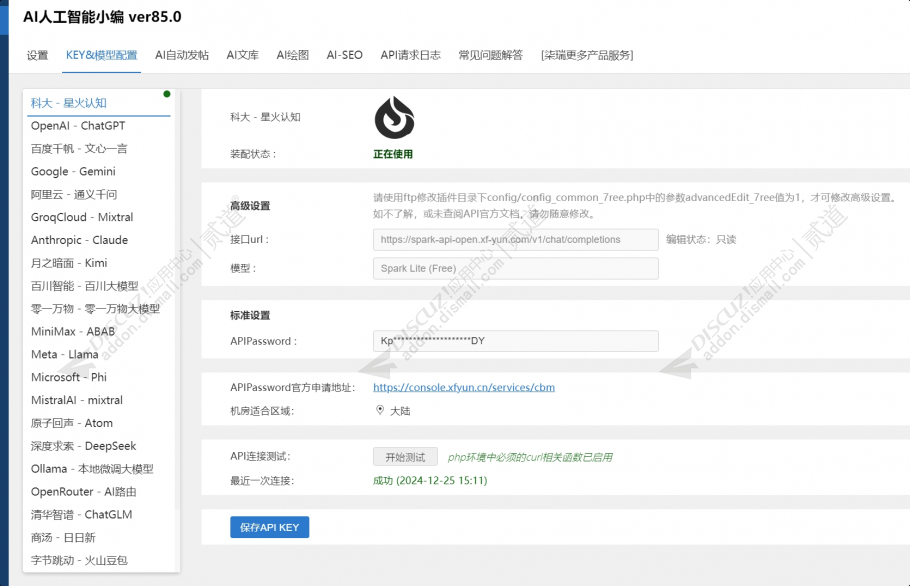Choose 字节跳动 - 火山豆包 provider
This screenshot has width=910, height=586.
(x=79, y=560)
